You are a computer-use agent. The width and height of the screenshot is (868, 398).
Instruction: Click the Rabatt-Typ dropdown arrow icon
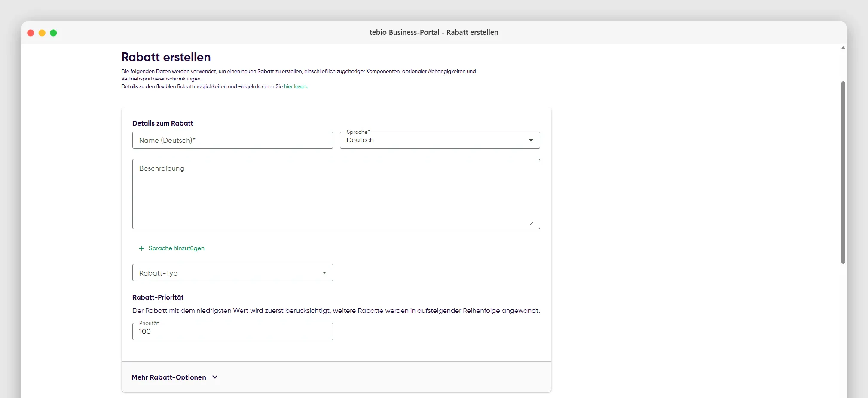click(324, 272)
